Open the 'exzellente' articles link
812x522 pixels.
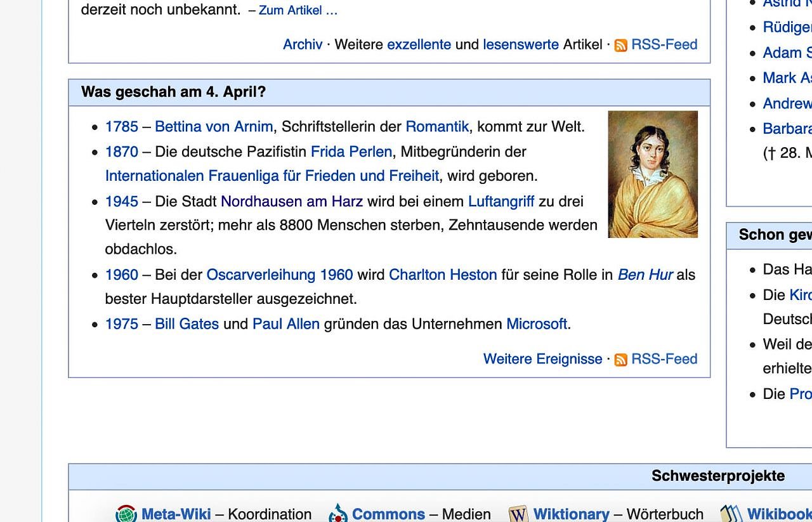pyautogui.click(x=419, y=44)
